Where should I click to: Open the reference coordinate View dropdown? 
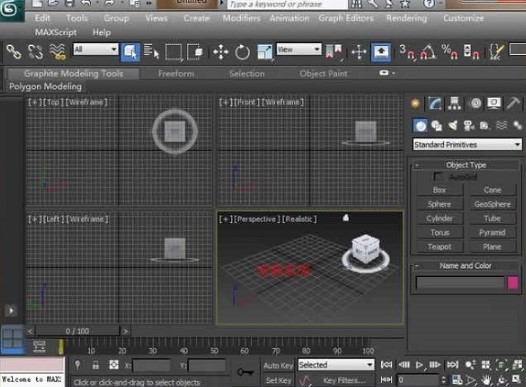click(x=299, y=49)
